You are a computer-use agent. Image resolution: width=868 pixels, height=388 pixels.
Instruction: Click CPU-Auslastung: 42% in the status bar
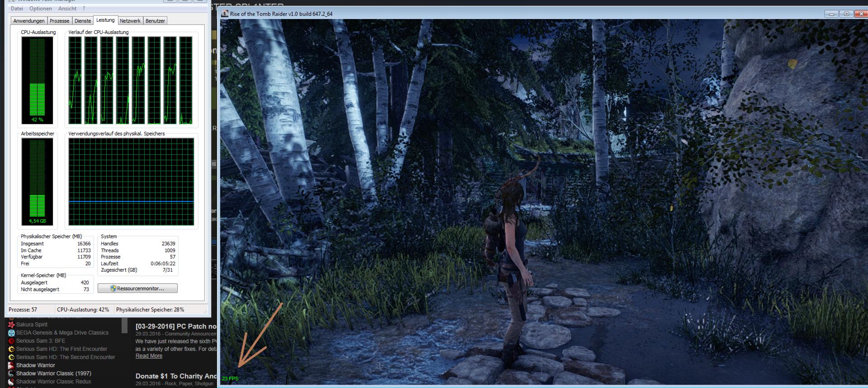tap(83, 310)
